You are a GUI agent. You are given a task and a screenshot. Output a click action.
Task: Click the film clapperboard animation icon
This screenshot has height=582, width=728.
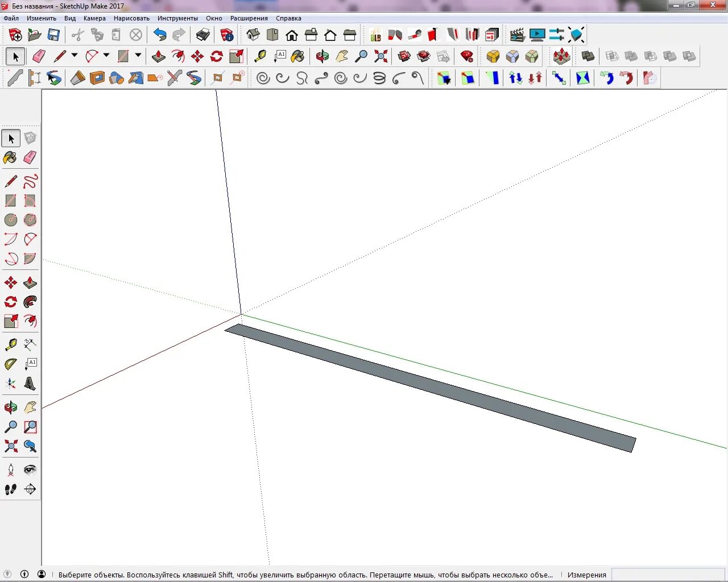(517, 35)
